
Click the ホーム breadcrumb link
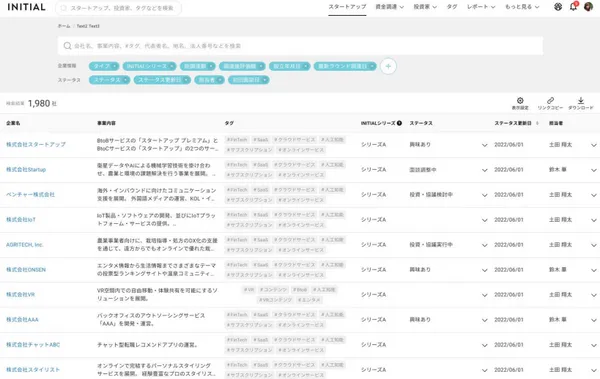coord(64,26)
